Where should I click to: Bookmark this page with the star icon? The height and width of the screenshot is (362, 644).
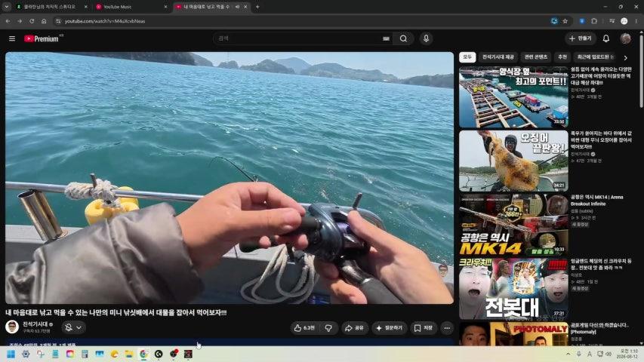pos(565,21)
